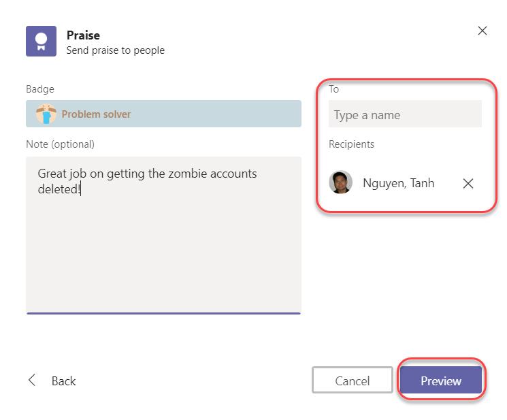Select the Problem solver badge label

click(96, 114)
